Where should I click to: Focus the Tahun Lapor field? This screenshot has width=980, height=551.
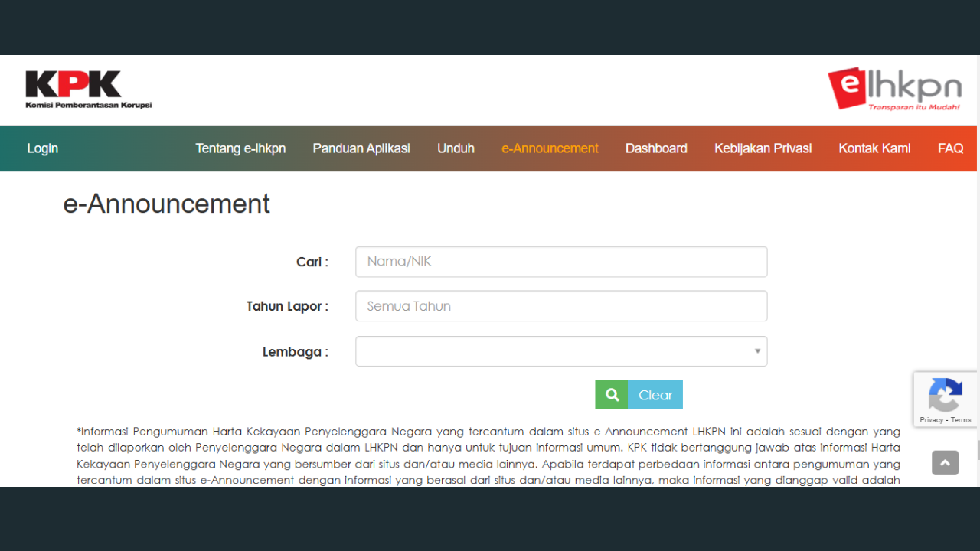click(x=561, y=306)
